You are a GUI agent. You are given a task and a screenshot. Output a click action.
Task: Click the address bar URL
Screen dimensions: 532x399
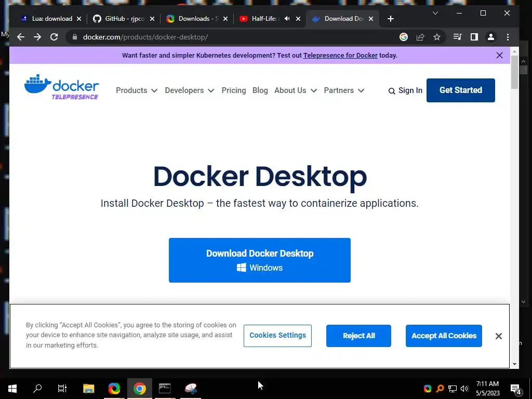tap(145, 37)
